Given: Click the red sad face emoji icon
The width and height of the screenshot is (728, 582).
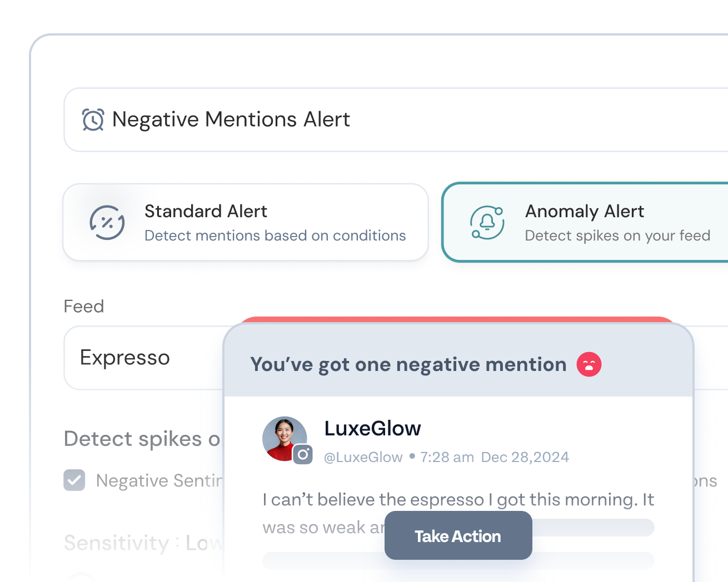Looking at the screenshot, I should point(589,365).
